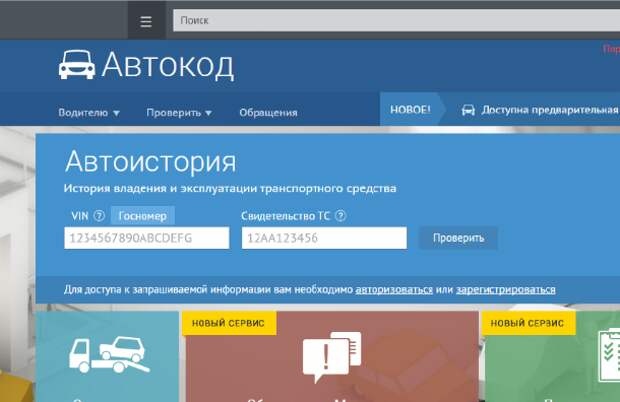This screenshot has width=620, height=402.
Task: Switch to the Госномер tab
Action: [x=143, y=216]
